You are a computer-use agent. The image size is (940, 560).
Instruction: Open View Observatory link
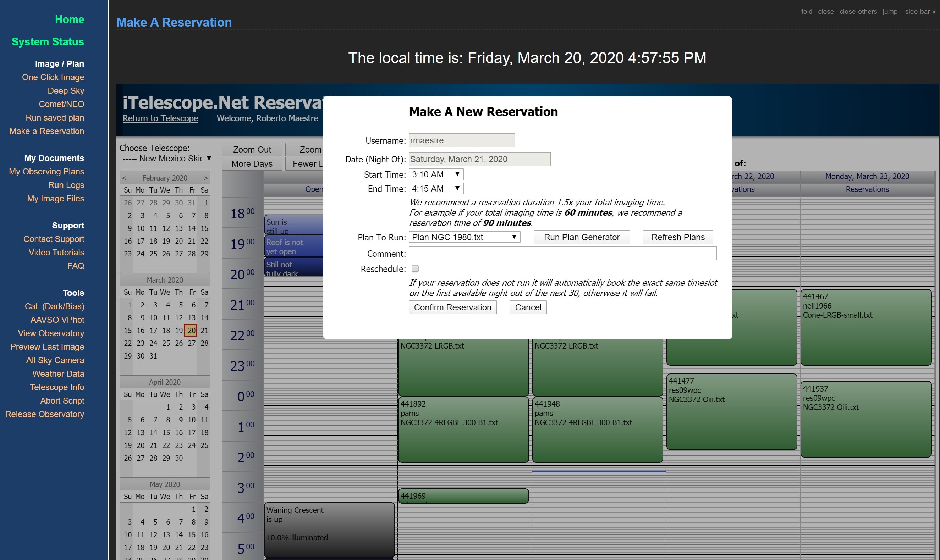point(51,333)
